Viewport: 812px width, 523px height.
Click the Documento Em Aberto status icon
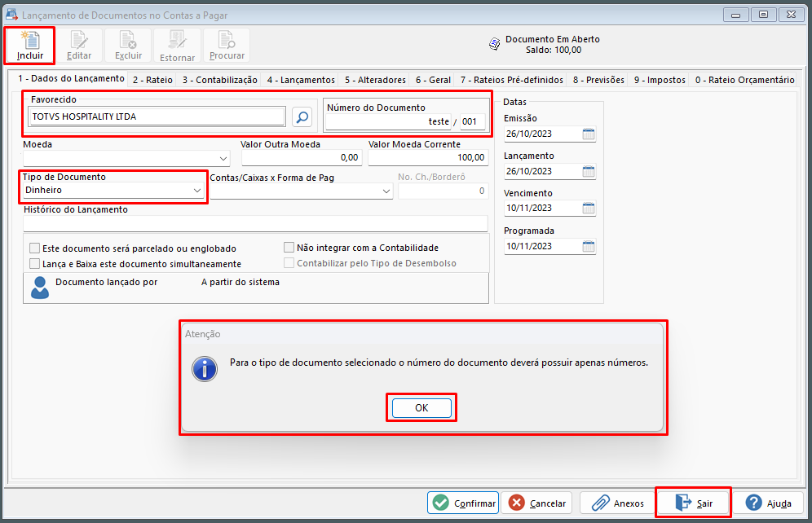(x=495, y=45)
